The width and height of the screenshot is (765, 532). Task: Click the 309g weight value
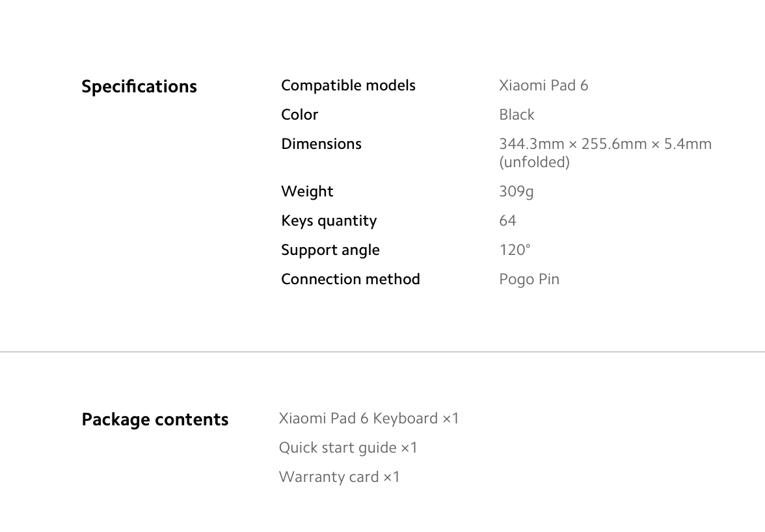517,192
